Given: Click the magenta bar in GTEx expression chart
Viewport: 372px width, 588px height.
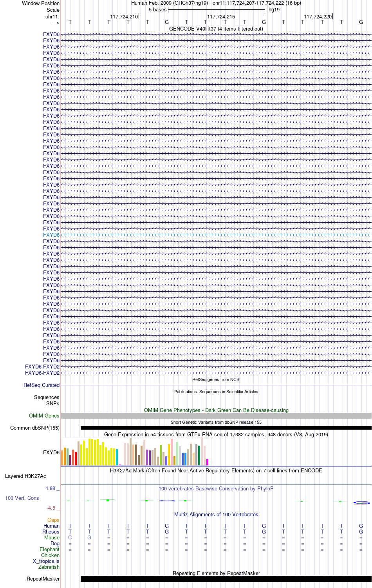Looking at the screenshot, I should [x=208, y=462].
